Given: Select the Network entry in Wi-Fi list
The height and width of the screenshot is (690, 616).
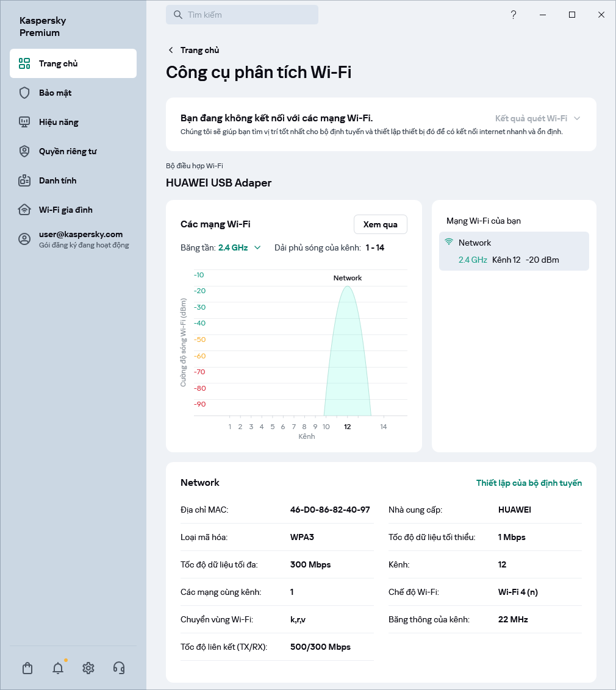Looking at the screenshot, I should coord(514,251).
